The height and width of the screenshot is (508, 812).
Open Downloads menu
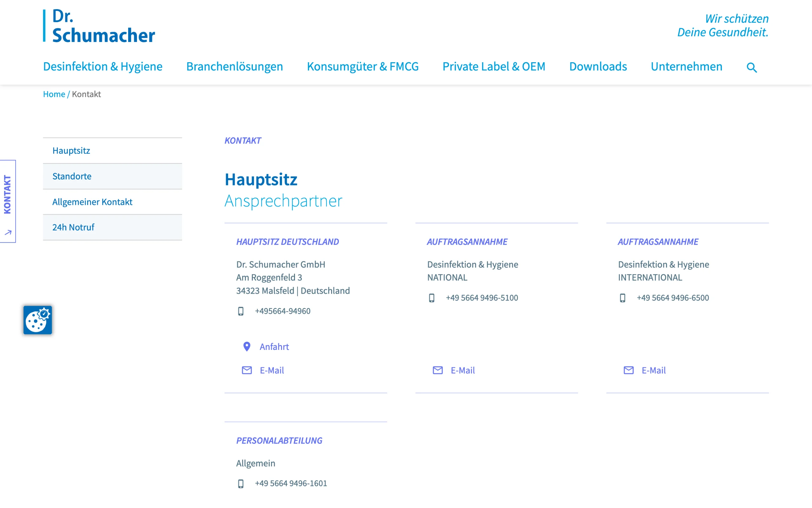coord(598,67)
